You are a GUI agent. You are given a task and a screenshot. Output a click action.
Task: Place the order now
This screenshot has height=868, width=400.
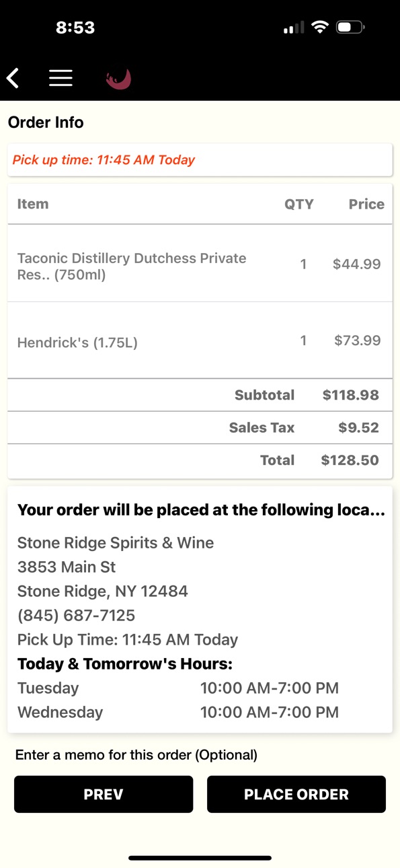click(296, 794)
